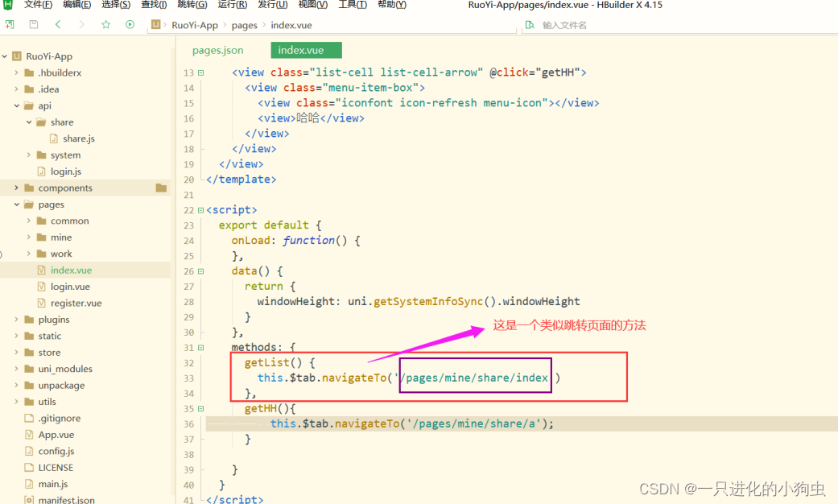Click the folder icon on components row
The width and height of the screenshot is (838, 504).
[x=161, y=188]
